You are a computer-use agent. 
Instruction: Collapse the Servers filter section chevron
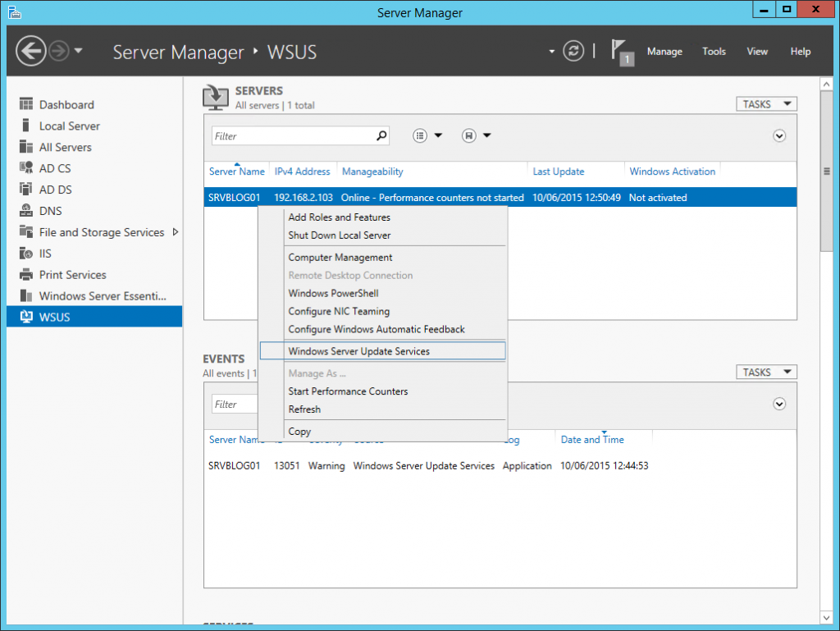[x=778, y=135]
